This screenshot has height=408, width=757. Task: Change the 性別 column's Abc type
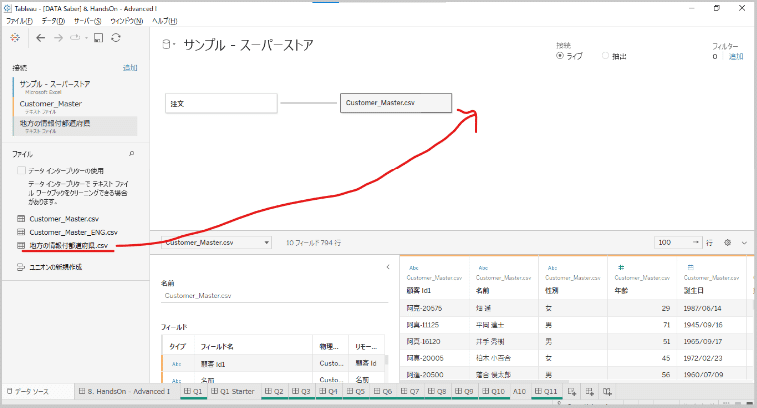552,267
